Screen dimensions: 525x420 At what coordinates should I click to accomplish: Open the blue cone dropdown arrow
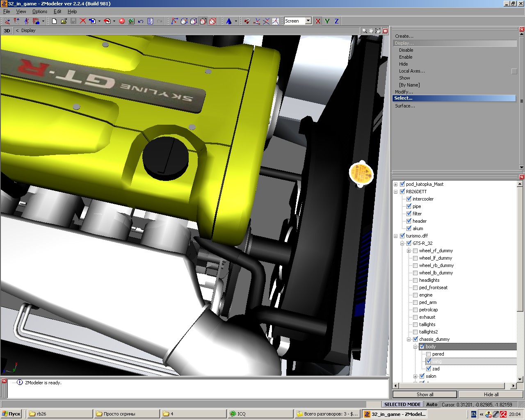coord(236,21)
